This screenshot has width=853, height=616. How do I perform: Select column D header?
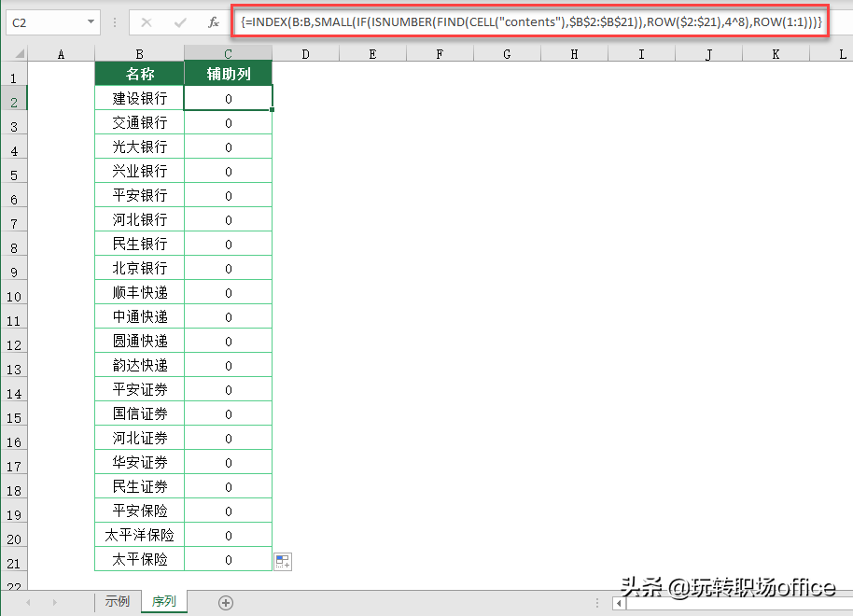point(306,54)
